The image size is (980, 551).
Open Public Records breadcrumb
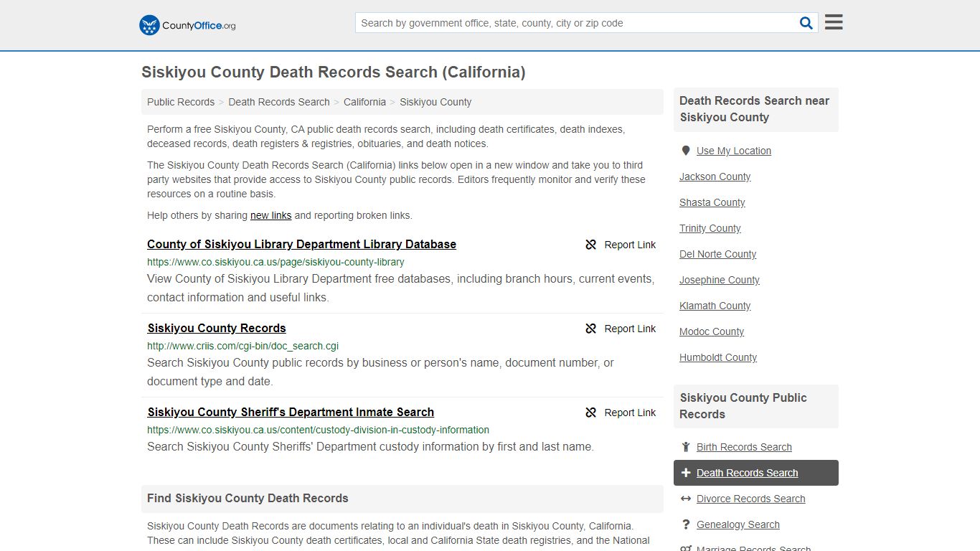(181, 102)
